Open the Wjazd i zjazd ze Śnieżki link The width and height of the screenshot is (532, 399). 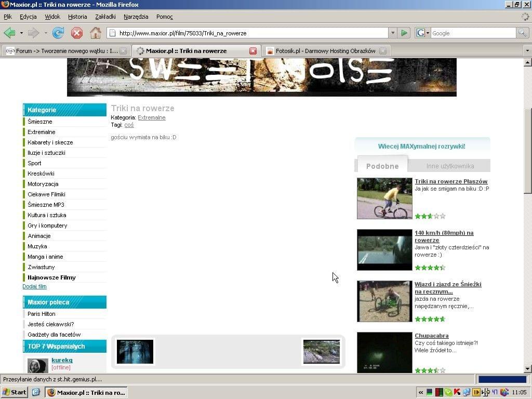tap(448, 288)
